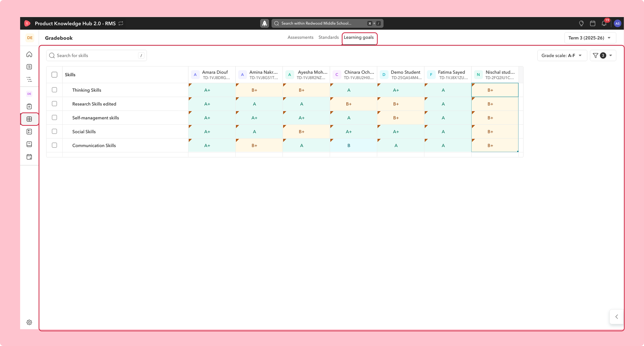Screen dimensions: 644x346
Task: Open the clipboard icon in the sidebar
Action: (x=29, y=107)
